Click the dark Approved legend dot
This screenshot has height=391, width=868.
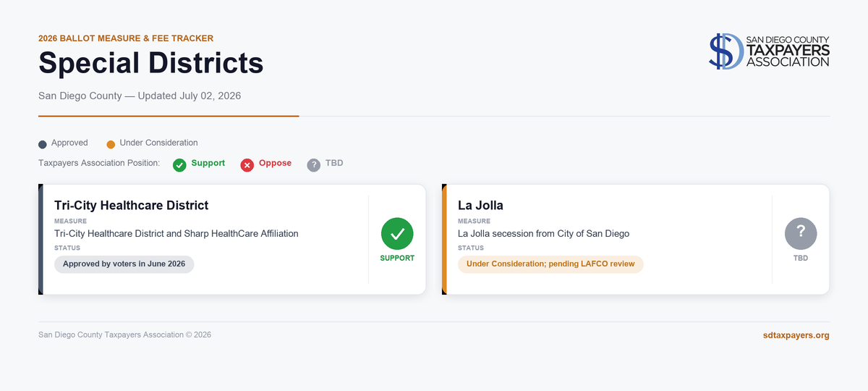(x=43, y=144)
